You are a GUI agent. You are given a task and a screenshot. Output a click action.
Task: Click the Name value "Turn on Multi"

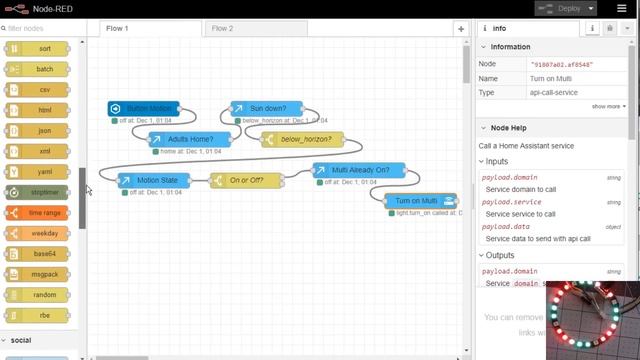coord(551,78)
